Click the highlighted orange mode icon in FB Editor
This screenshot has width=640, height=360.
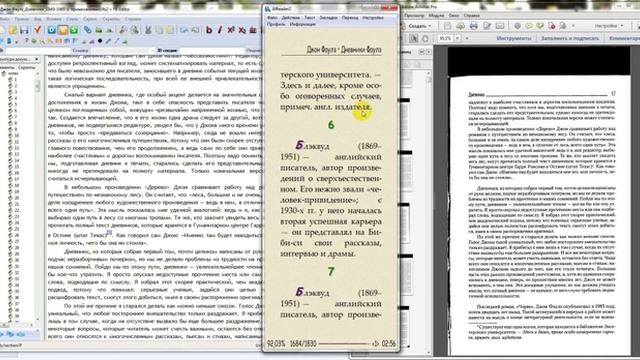pos(63,30)
